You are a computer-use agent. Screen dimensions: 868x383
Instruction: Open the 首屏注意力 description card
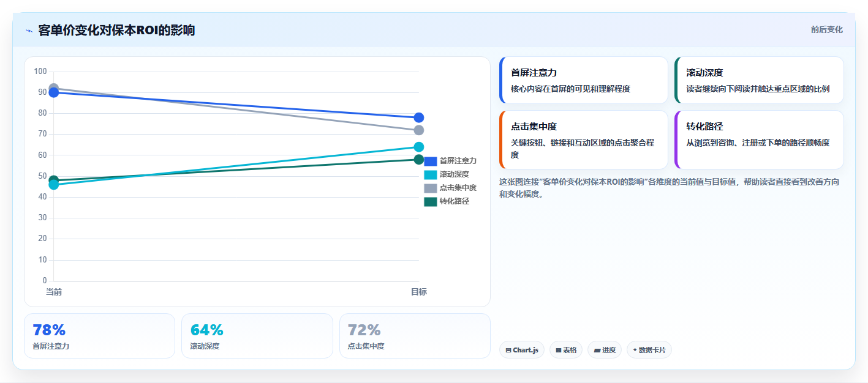point(584,80)
